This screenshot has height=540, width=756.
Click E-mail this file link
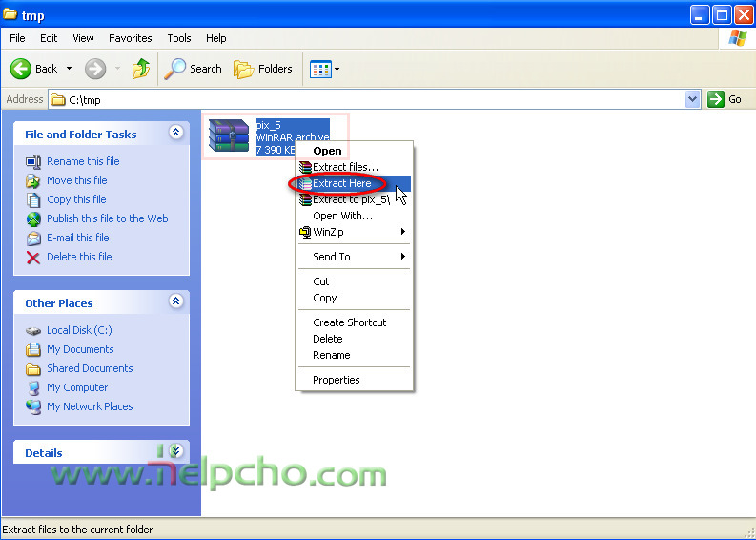pyautogui.click(x=77, y=238)
